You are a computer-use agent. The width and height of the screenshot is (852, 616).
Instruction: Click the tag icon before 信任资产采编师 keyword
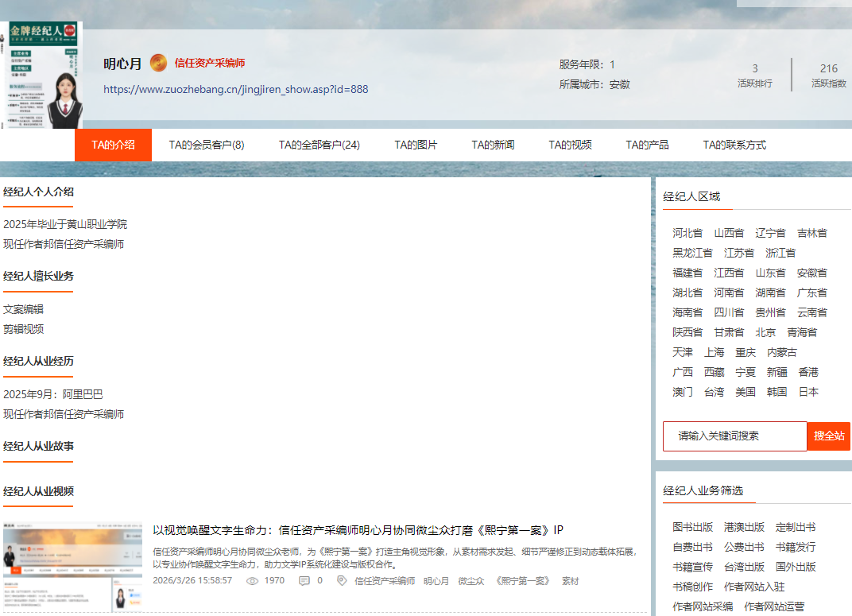(342, 581)
